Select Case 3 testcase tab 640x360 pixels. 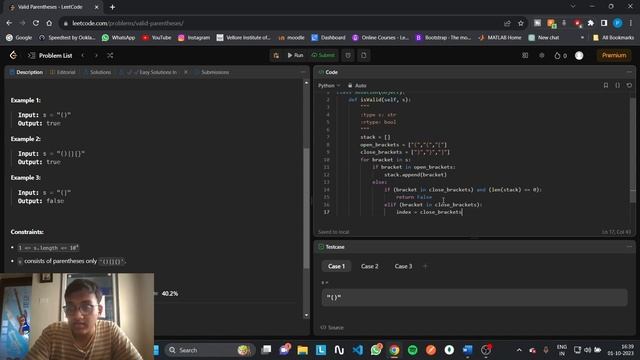click(x=403, y=266)
